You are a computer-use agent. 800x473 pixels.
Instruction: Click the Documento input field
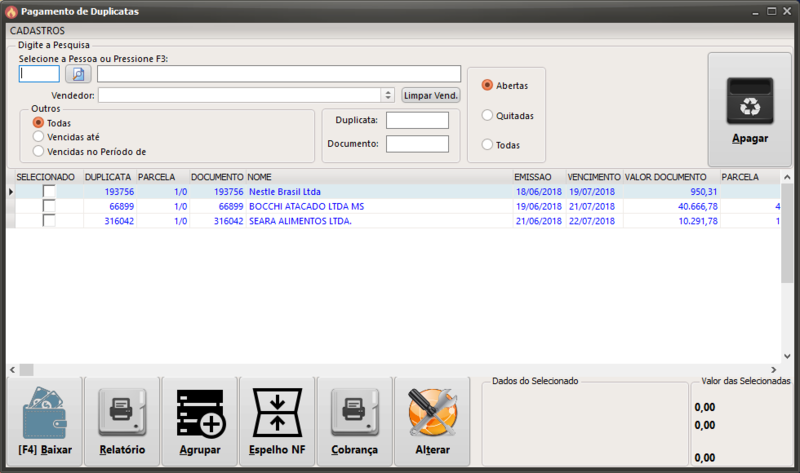417,144
